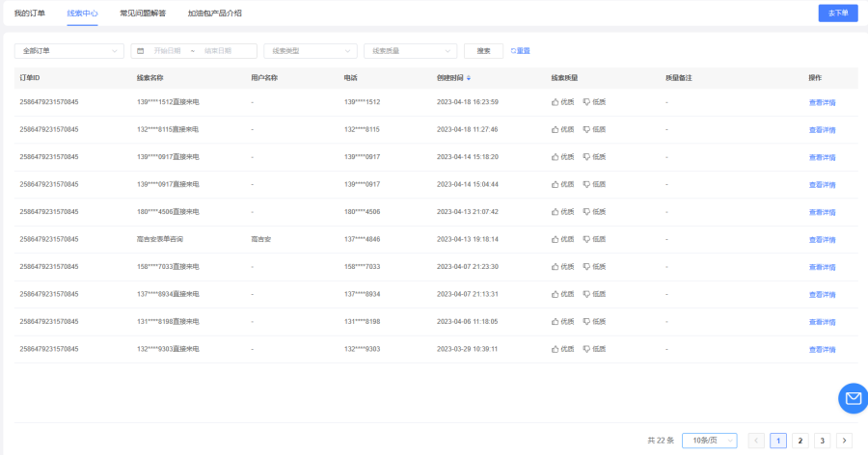This screenshot has width=868, height=455.
Task: Expand the 线索类型 dropdown
Action: tap(311, 51)
